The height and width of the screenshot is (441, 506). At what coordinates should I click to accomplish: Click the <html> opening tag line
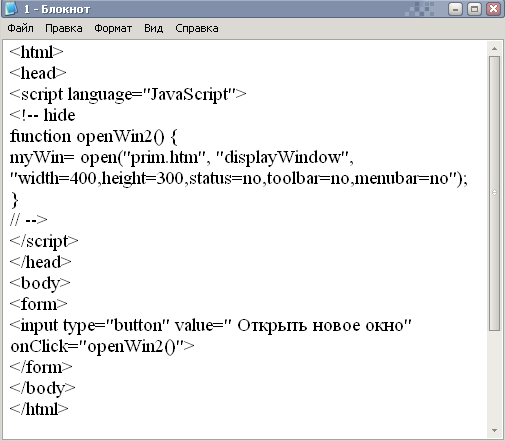tap(36, 52)
